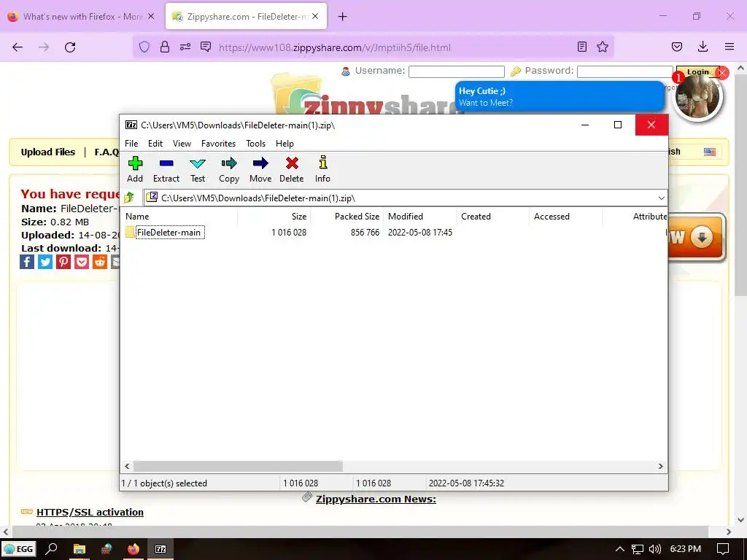Click the Zippyshare Username field
The width and height of the screenshot is (747, 560).
[457, 71]
